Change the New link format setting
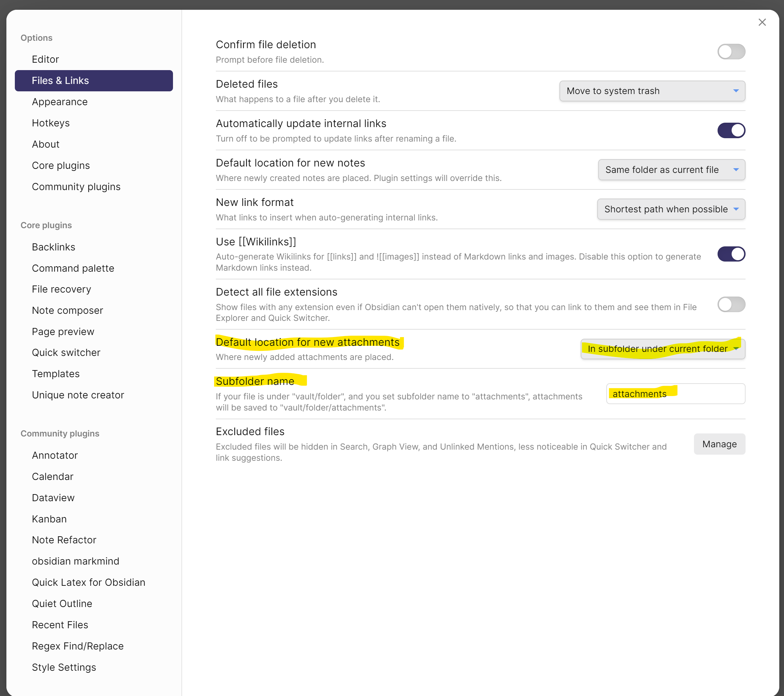 [671, 209]
